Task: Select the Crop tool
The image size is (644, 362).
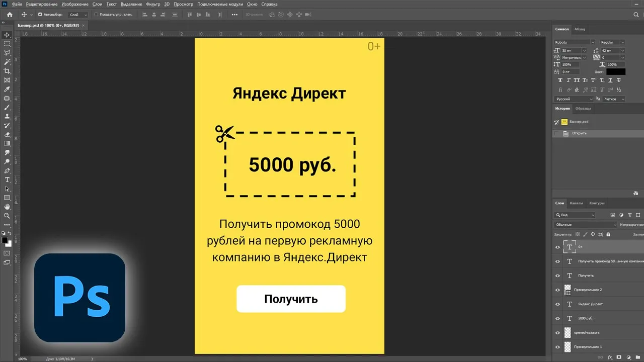Action: tap(7, 71)
